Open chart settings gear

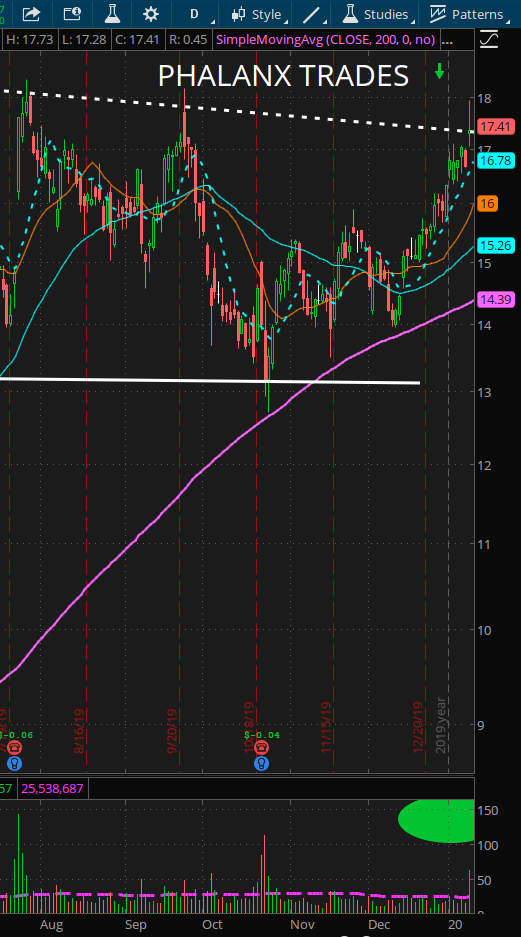pos(151,14)
